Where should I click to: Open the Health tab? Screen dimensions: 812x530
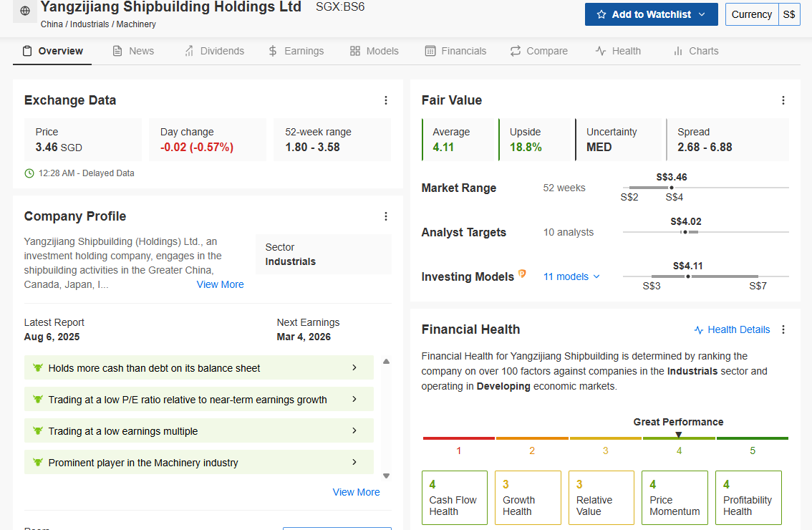[619, 51]
